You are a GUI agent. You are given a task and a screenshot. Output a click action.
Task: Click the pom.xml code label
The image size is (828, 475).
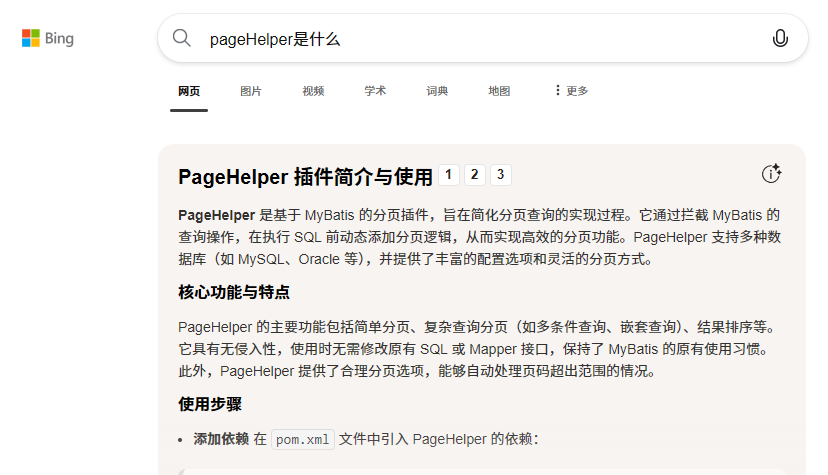tap(303, 440)
